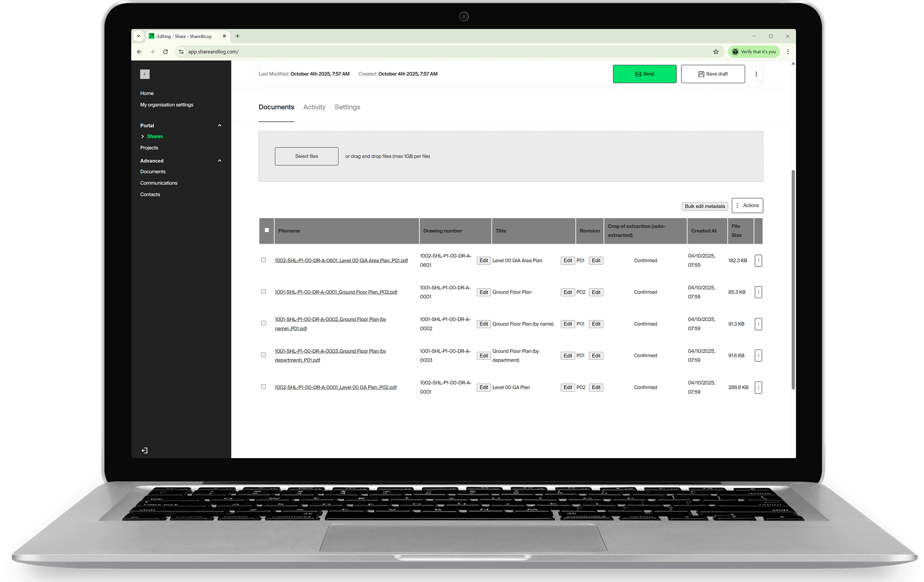Open the Level 00 GIA Area Plan_P01.pdf link
Screen dimensions: 924x582
click(341, 261)
